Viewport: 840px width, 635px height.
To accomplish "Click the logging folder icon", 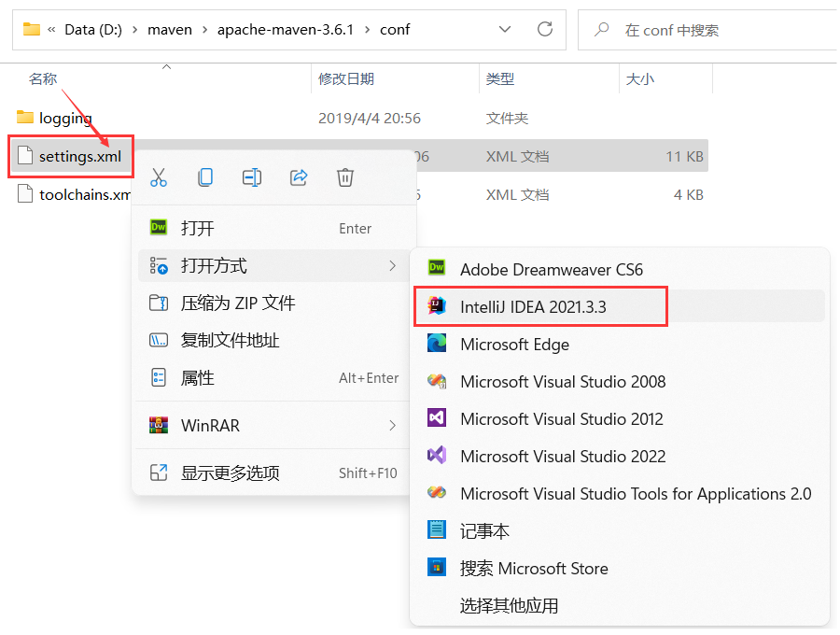I will coord(24,117).
